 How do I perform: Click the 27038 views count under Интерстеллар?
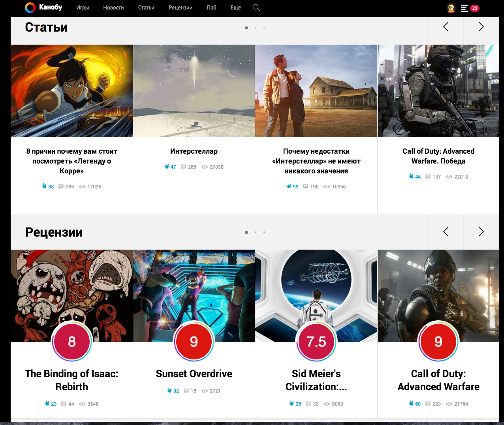pyautogui.click(x=216, y=167)
